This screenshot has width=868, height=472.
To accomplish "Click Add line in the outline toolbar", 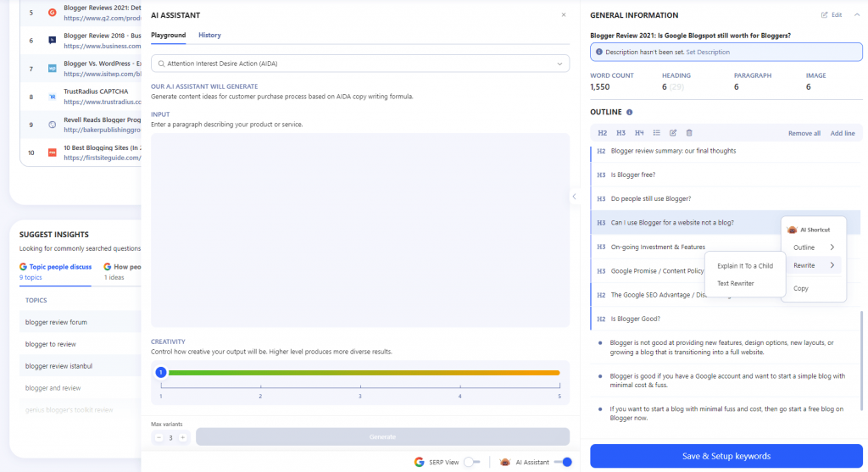I will click(x=842, y=133).
